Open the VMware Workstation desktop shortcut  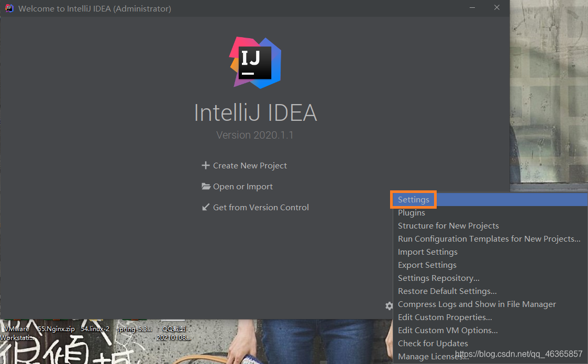(17, 333)
